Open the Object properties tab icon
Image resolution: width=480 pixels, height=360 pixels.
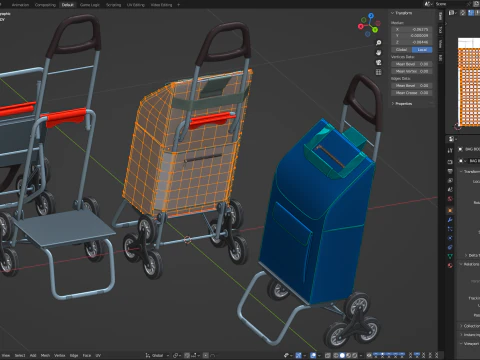click(x=450, y=210)
